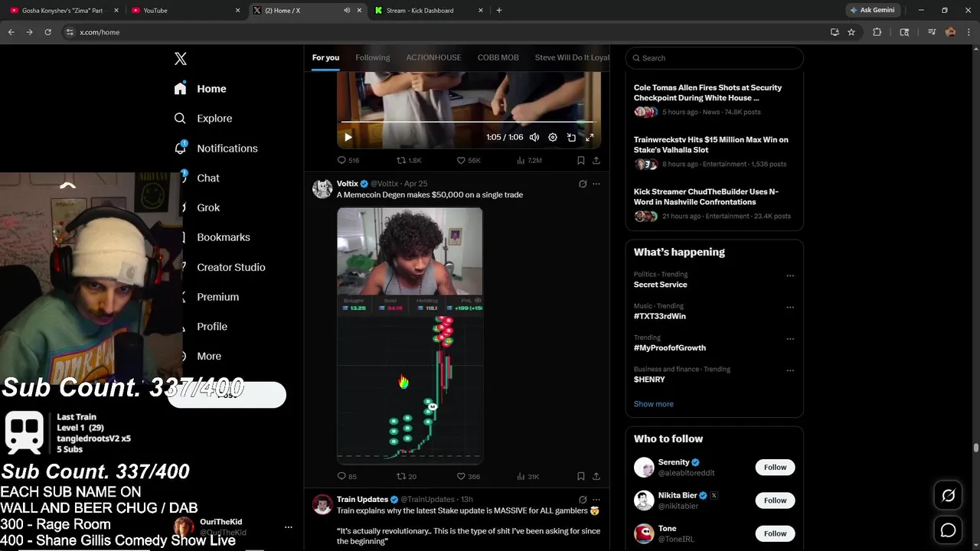
Task: Seek on the video progress bar
Action: point(469,122)
